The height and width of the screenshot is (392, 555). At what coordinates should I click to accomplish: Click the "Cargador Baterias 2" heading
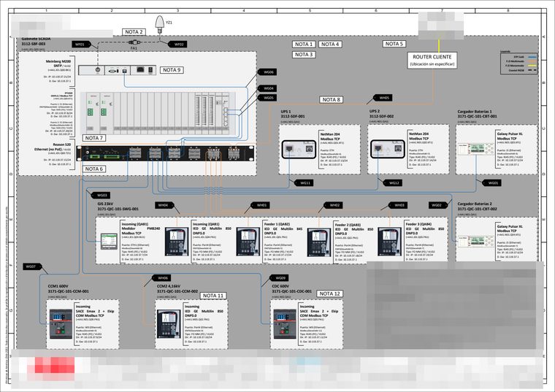[475, 204]
